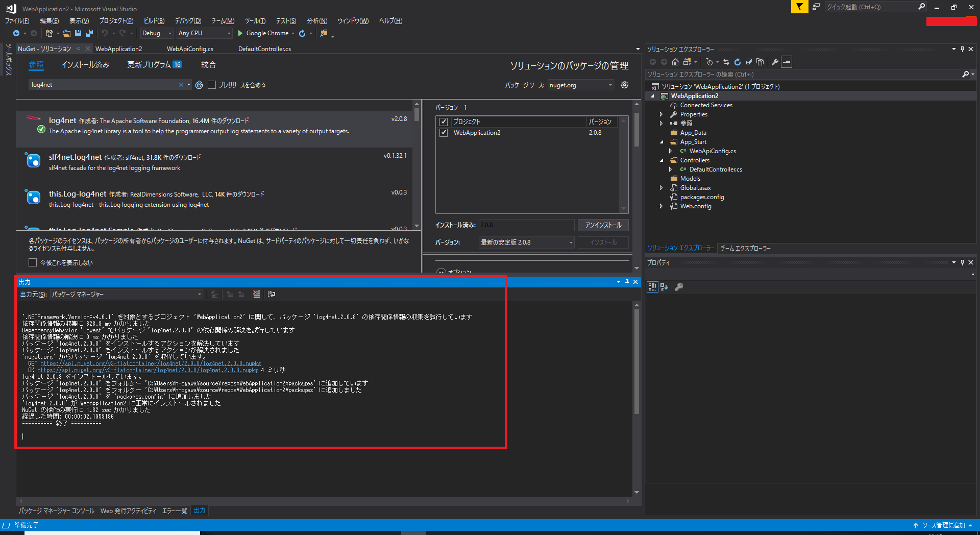Screen dimensions: 980x535
Task: Click the Home icon in Solution Explorer
Action: pos(675,62)
